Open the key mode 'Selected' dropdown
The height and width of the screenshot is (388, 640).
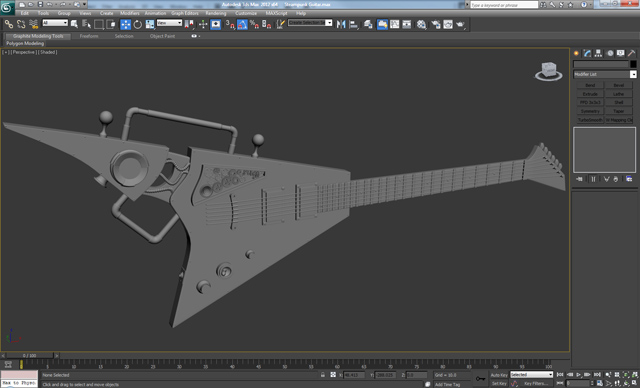tap(531, 375)
